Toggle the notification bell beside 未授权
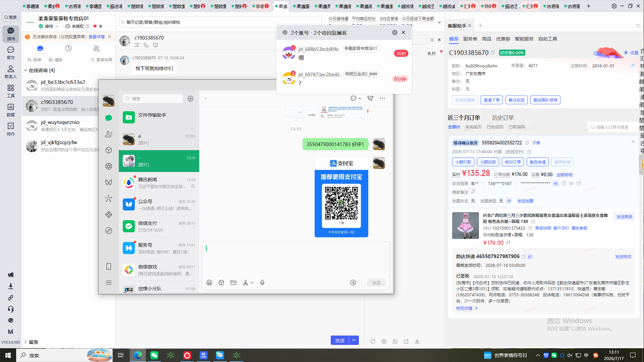 [x=101, y=26]
